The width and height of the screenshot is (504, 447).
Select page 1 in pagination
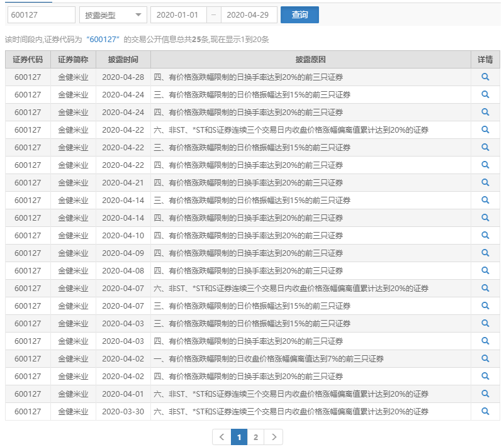click(239, 437)
